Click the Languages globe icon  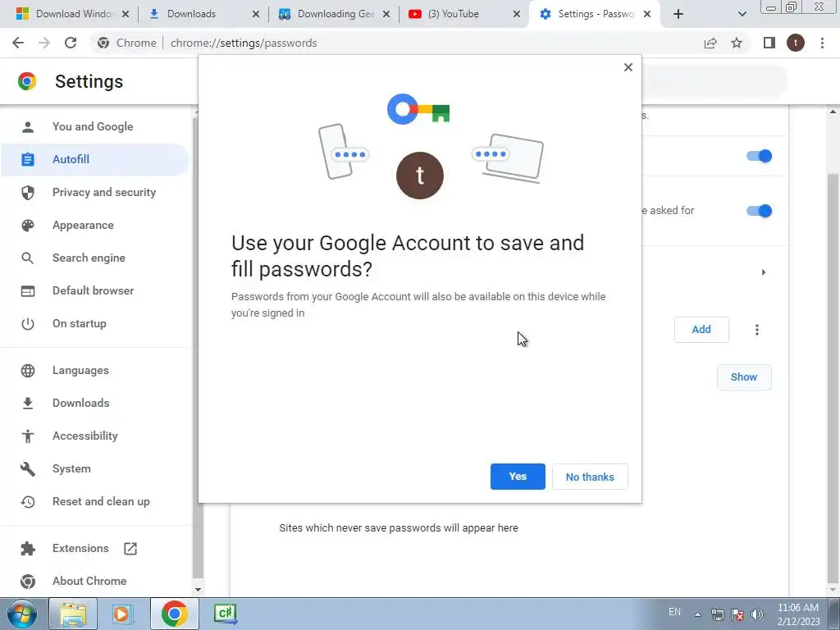point(27,371)
